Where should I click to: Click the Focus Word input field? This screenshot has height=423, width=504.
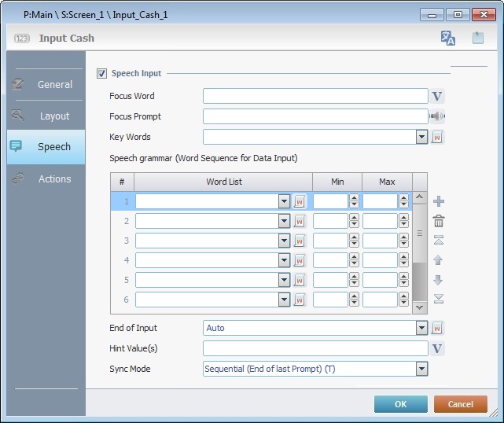pos(315,96)
